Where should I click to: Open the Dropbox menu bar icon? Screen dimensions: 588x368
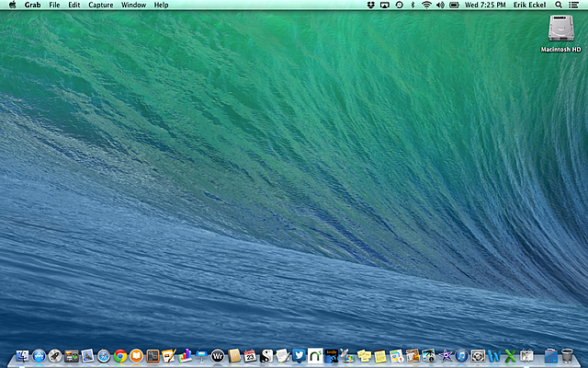[x=371, y=5]
